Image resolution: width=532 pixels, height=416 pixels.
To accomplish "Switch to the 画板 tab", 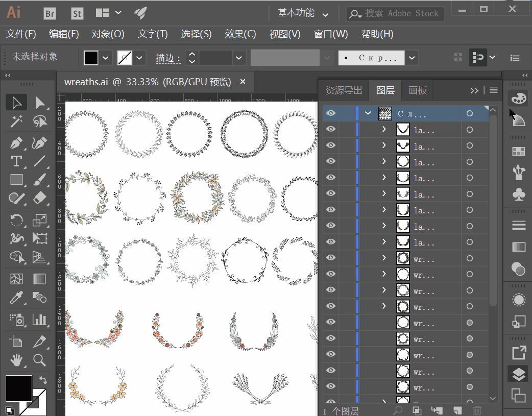I will pos(418,90).
